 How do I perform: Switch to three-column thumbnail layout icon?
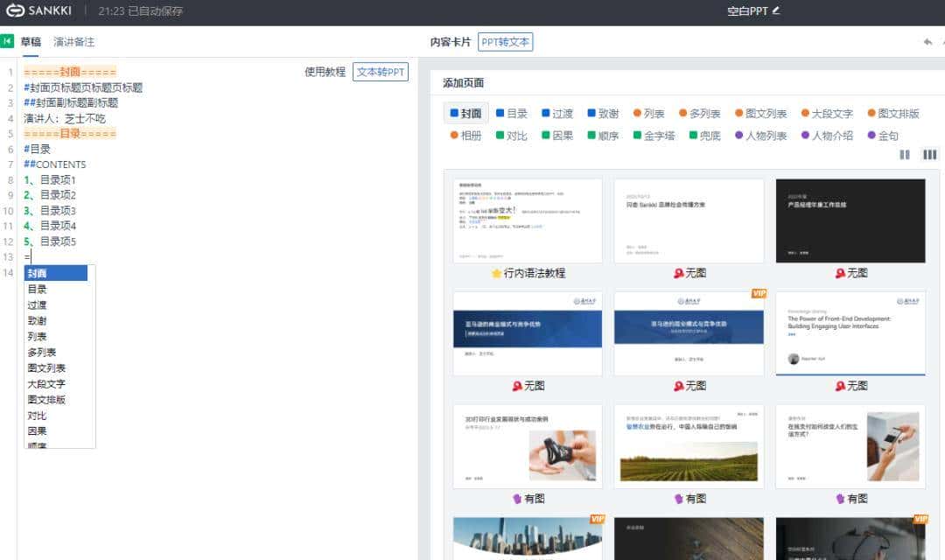tap(929, 155)
